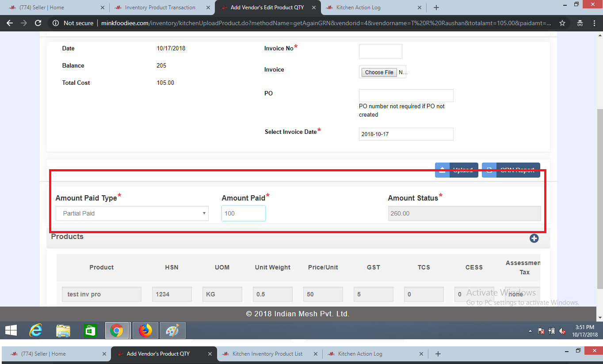Click the Select Invoice Date field
Screen dimensions: 603x364
406,134
